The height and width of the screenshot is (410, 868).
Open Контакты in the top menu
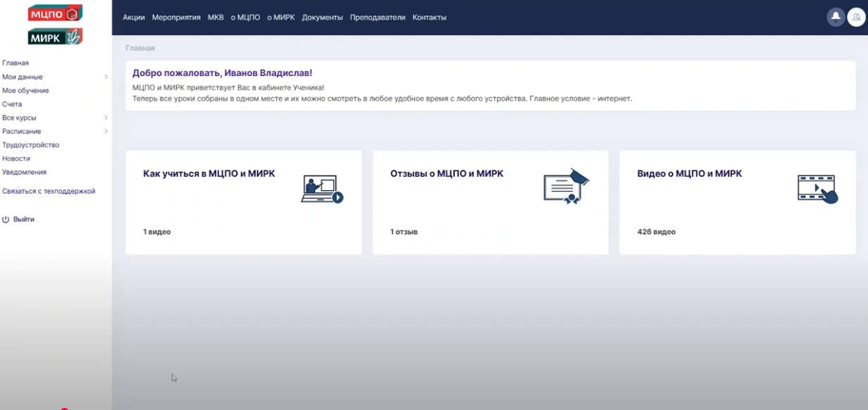pos(429,18)
